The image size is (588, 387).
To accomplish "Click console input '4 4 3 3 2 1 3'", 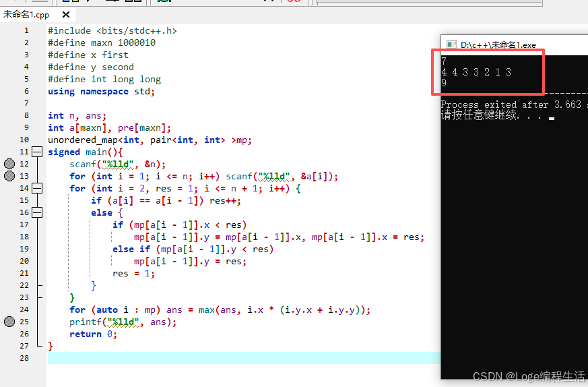I will 476,72.
